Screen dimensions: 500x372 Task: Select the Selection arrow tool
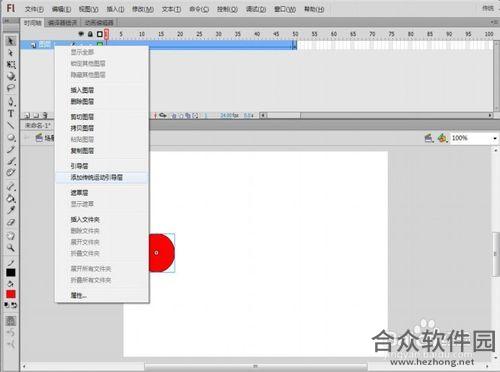(11, 41)
